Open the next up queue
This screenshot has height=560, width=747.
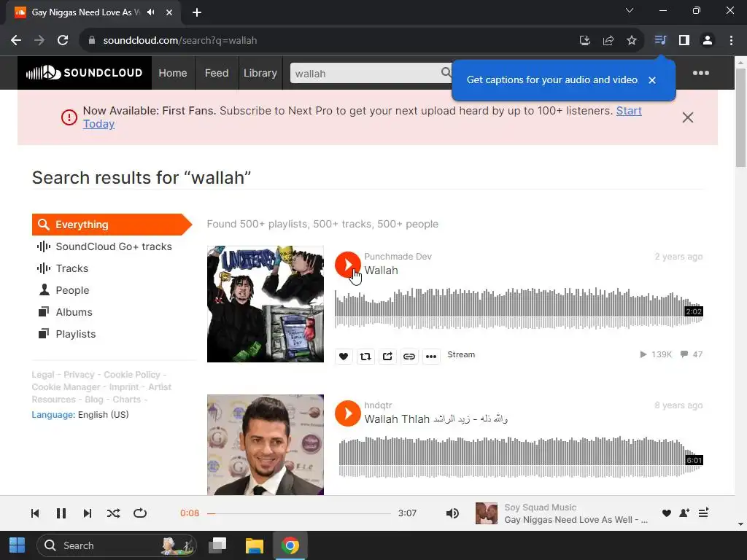703,513
